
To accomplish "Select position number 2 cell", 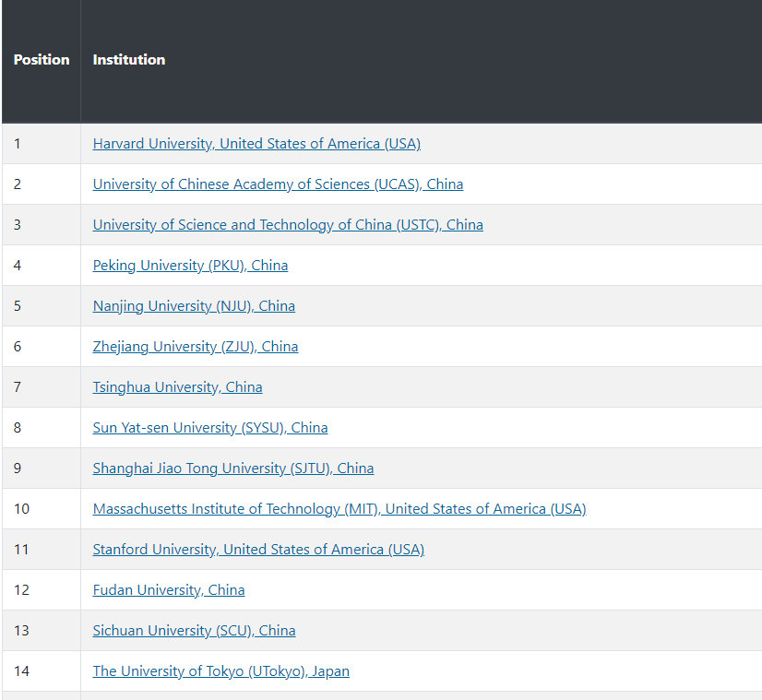I will pos(42,184).
